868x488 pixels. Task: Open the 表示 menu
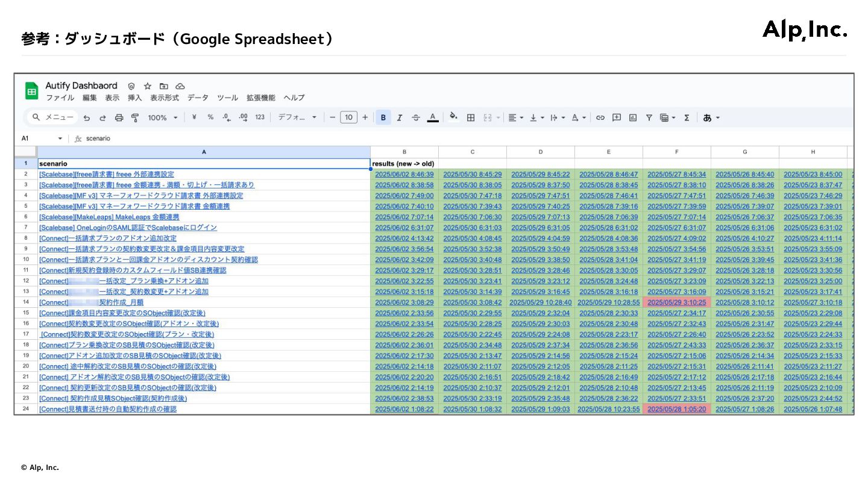coord(112,98)
